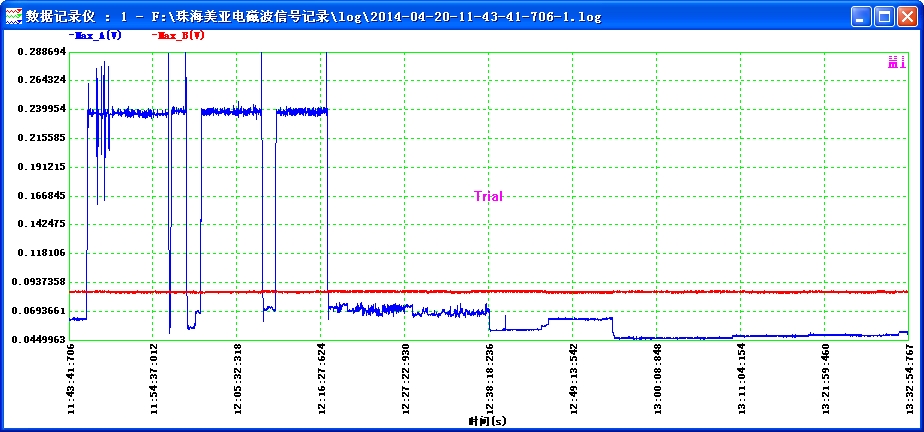Screen dimensions: 924x432
Task: Click the time label 13:00:08:848
Action: point(658,378)
